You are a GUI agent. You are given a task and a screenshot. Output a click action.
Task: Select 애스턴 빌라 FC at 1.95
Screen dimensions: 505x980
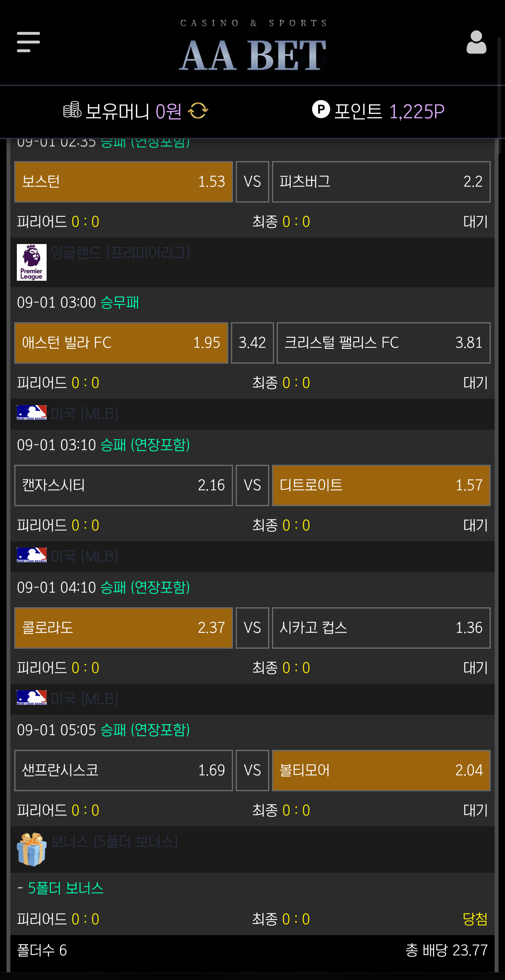click(x=121, y=343)
